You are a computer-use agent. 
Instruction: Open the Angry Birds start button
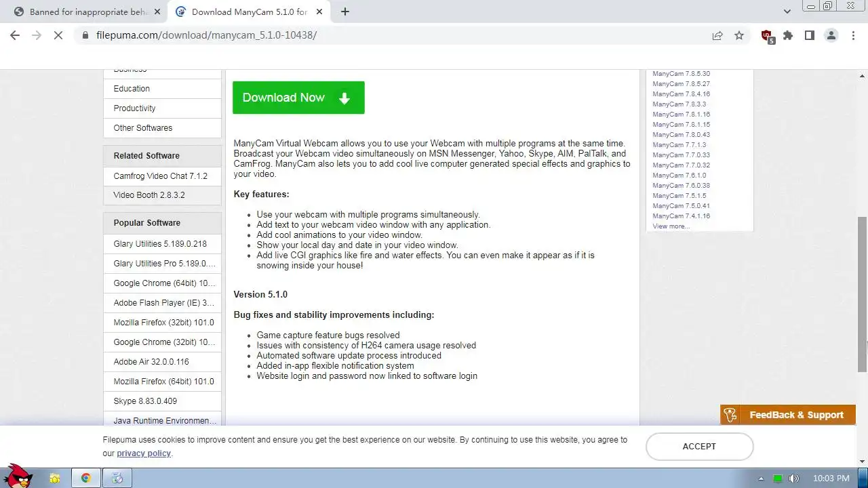[x=18, y=476]
